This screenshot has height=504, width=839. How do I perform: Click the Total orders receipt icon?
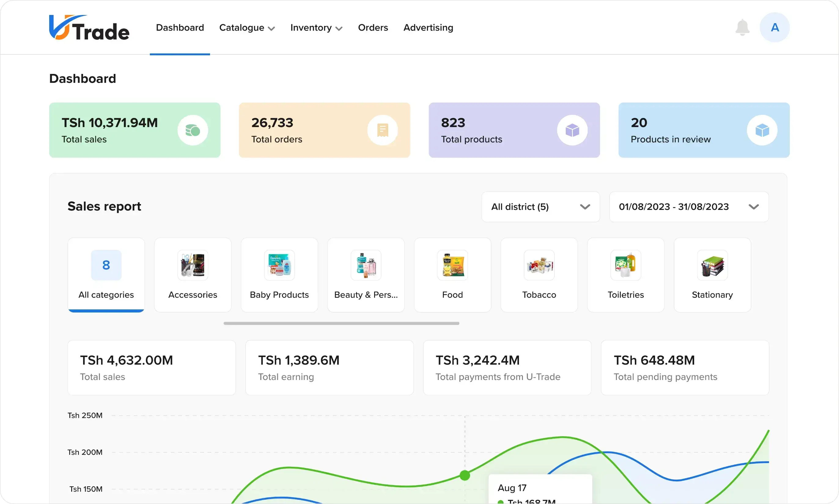[382, 130]
